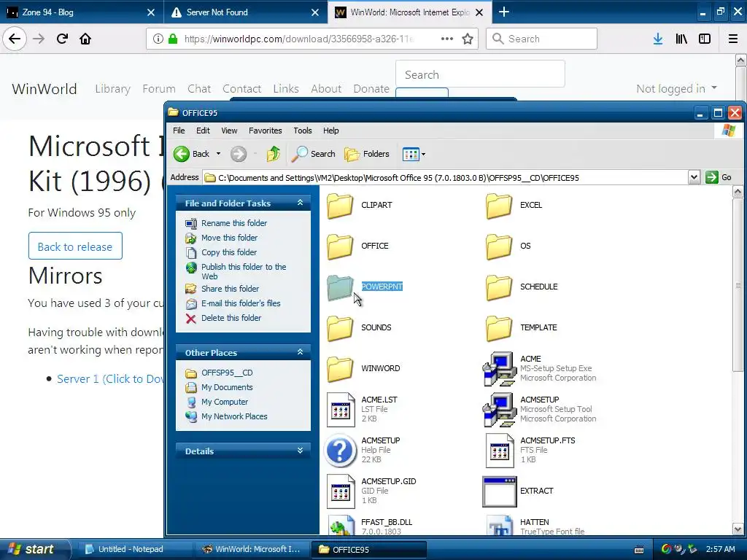Select the ACMSETUP.FTS file icon
The image size is (747, 560).
(x=500, y=451)
